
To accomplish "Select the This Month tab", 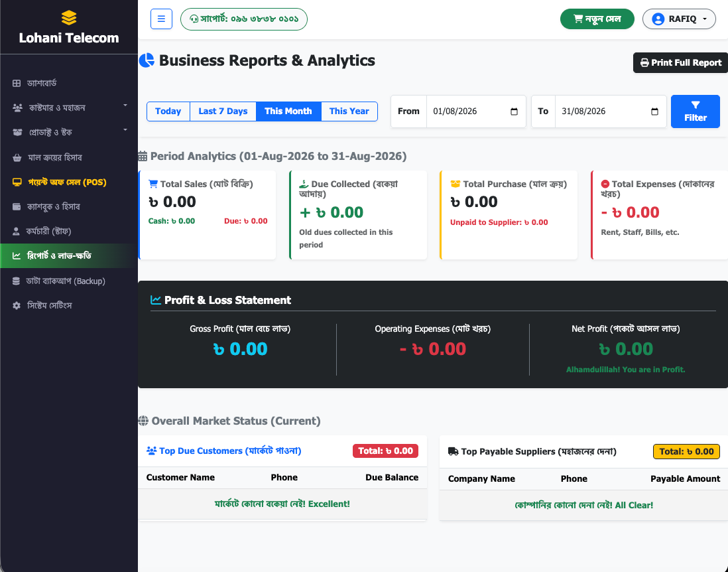I will click(288, 111).
